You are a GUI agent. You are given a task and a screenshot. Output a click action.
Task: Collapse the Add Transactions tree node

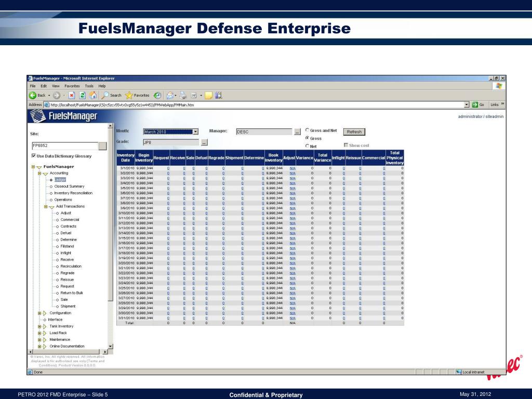[x=46, y=207]
